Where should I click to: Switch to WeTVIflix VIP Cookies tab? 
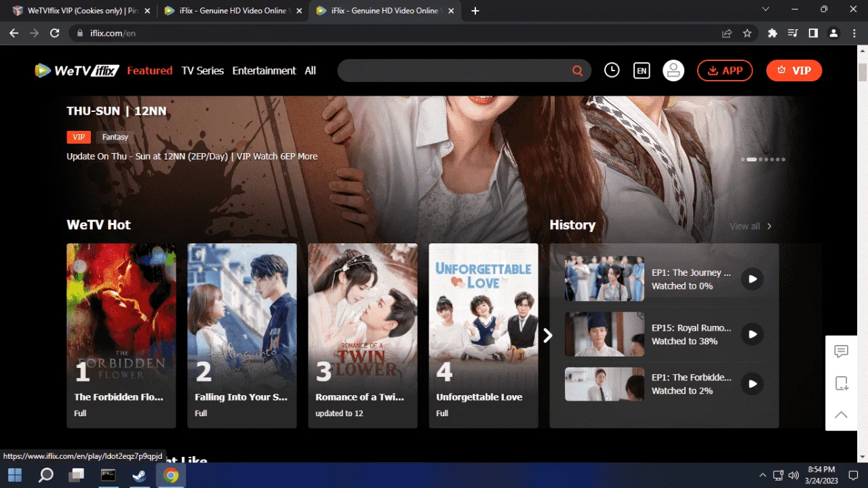coord(81,11)
